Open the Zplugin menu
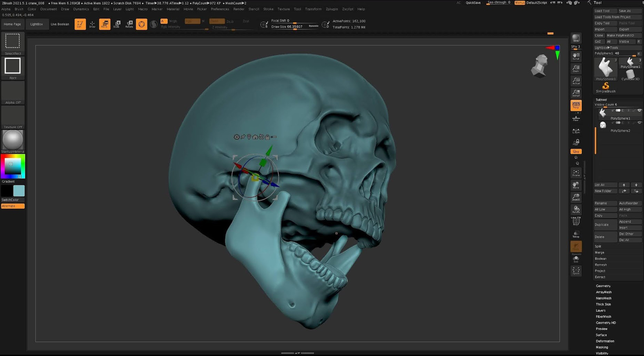 (332, 9)
